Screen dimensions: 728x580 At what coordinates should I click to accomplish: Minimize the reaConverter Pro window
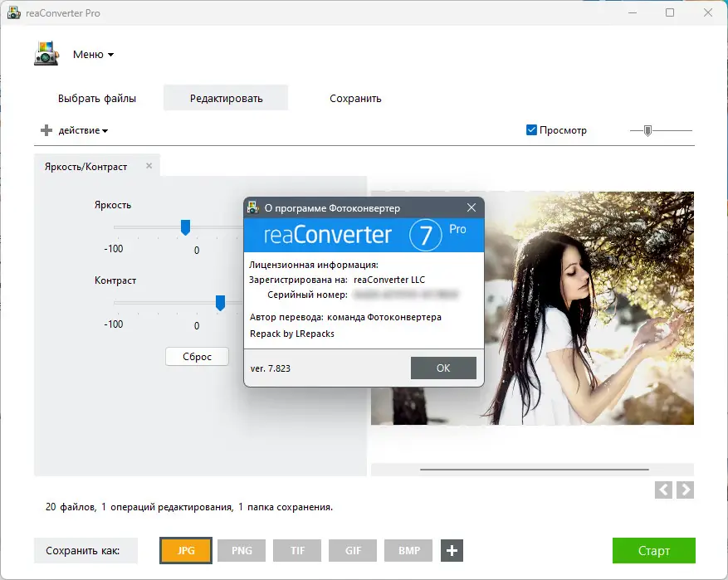[x=633, y=12]
